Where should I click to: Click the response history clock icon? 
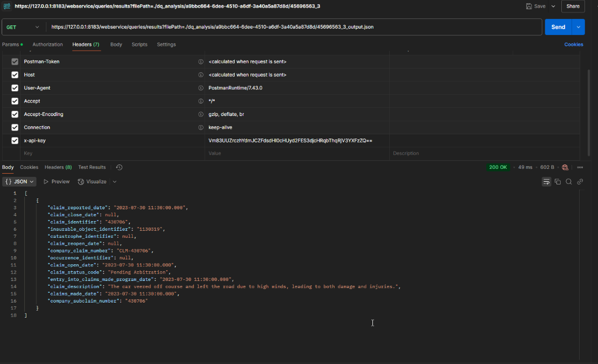(x=119, y=167)
